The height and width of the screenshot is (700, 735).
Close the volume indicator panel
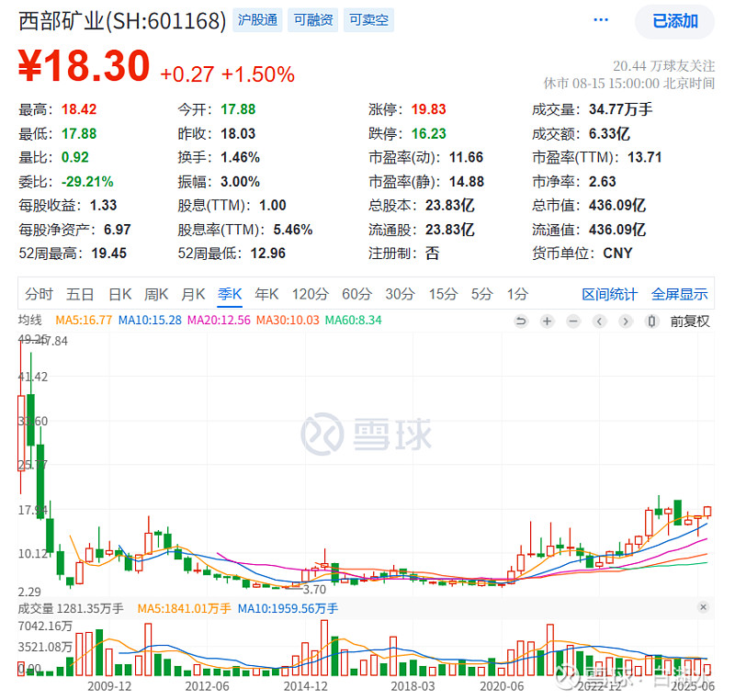click(x=703, y=607)
